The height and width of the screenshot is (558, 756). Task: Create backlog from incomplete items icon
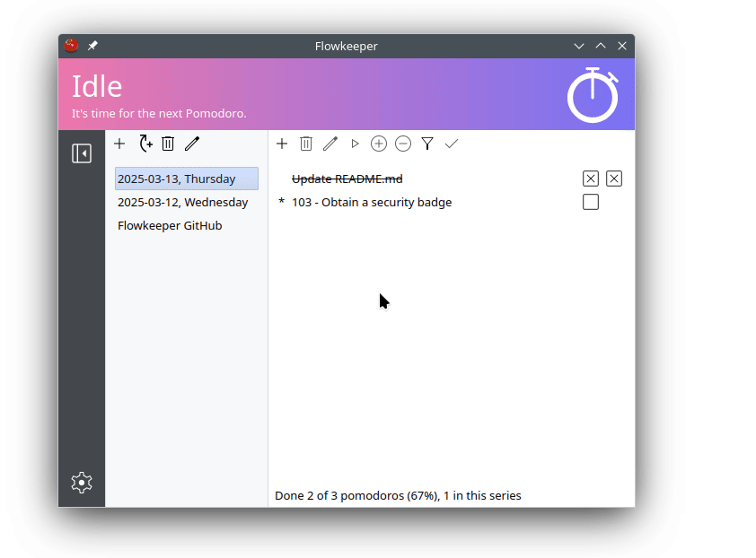pos(145,144)
